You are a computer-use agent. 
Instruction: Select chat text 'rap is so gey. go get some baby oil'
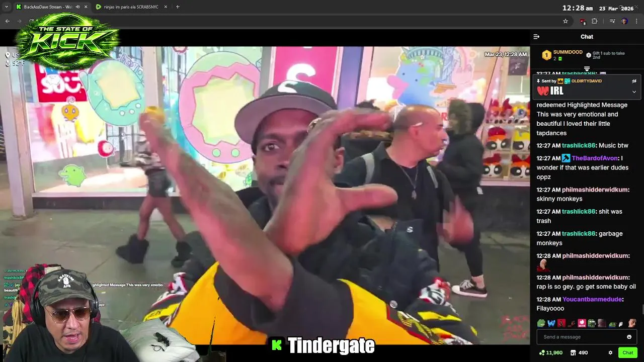coord(586,287)
